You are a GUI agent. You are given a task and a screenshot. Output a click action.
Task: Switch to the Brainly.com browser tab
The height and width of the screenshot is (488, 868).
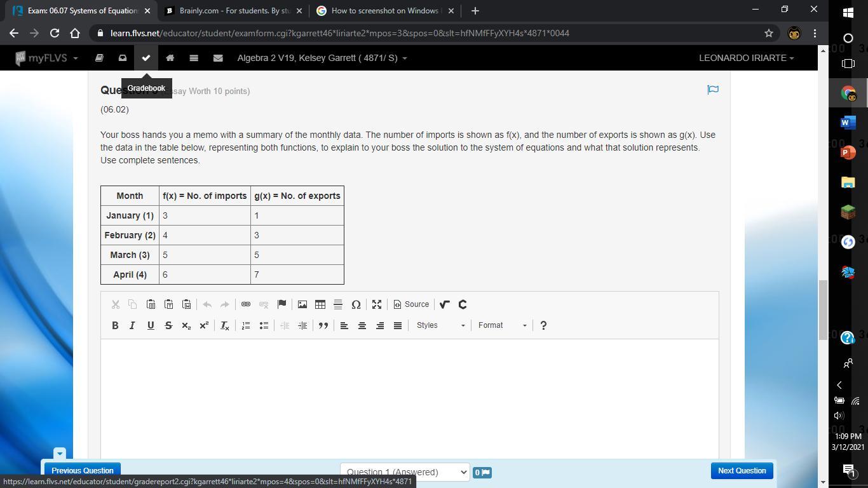[x=233, y=11]
